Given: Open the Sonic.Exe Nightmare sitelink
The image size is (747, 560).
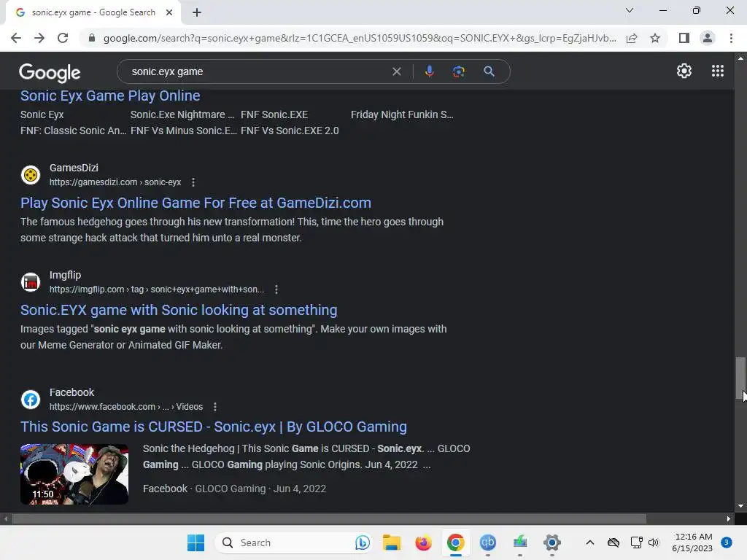Looking at the screenshot, I should pos(182,114).
